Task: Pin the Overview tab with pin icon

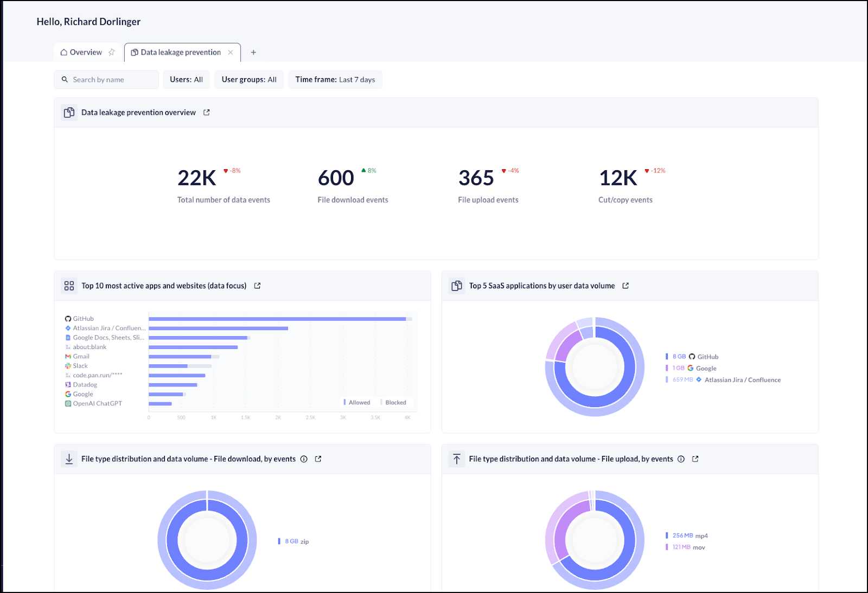Action: [x=112, y=53]
